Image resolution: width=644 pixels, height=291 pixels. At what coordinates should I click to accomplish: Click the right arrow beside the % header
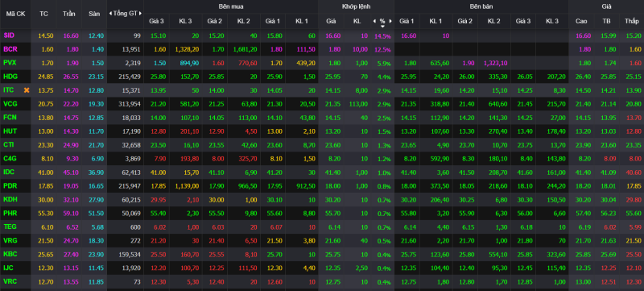click(390, 21)
